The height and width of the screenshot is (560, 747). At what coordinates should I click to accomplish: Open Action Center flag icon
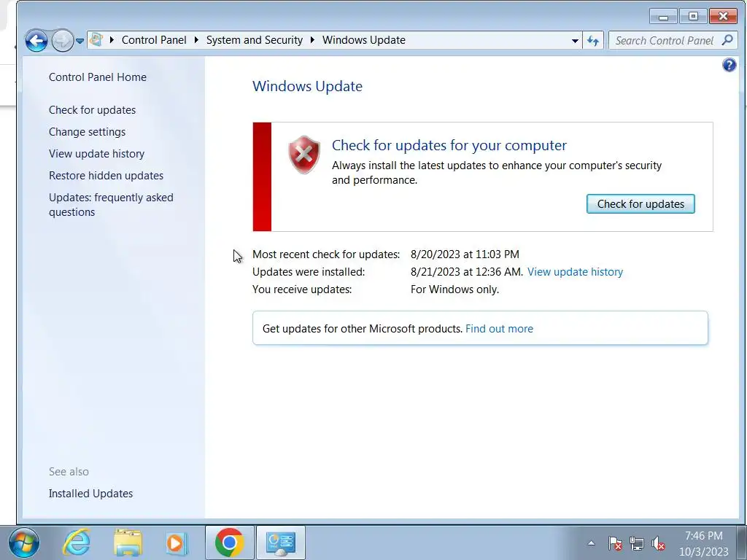coord(614,542)
